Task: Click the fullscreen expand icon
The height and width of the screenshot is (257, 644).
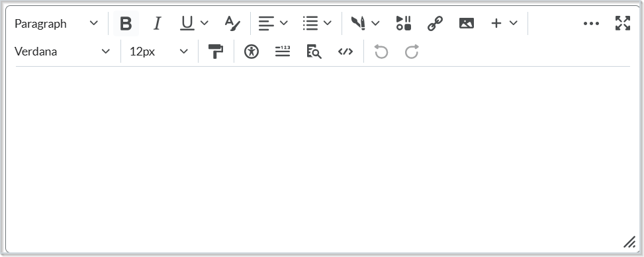Action: pyautogui.click(x=623, y=23)
